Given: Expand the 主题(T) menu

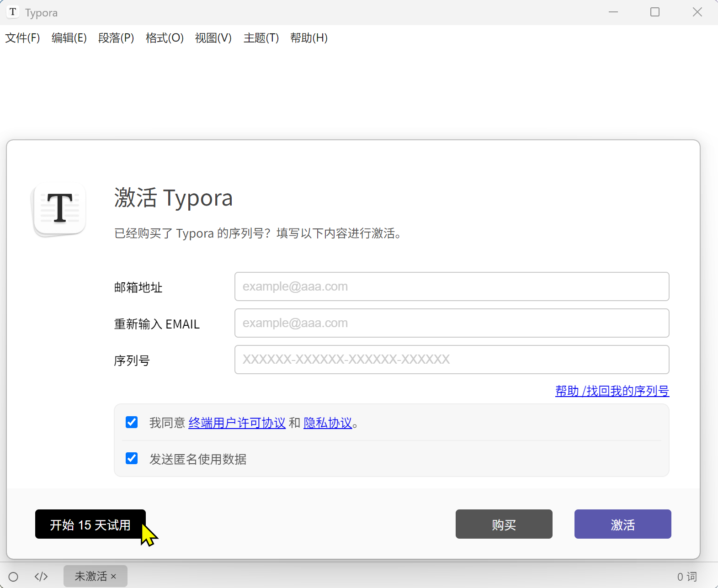Looking at the screenshot, I should point(261,38).
